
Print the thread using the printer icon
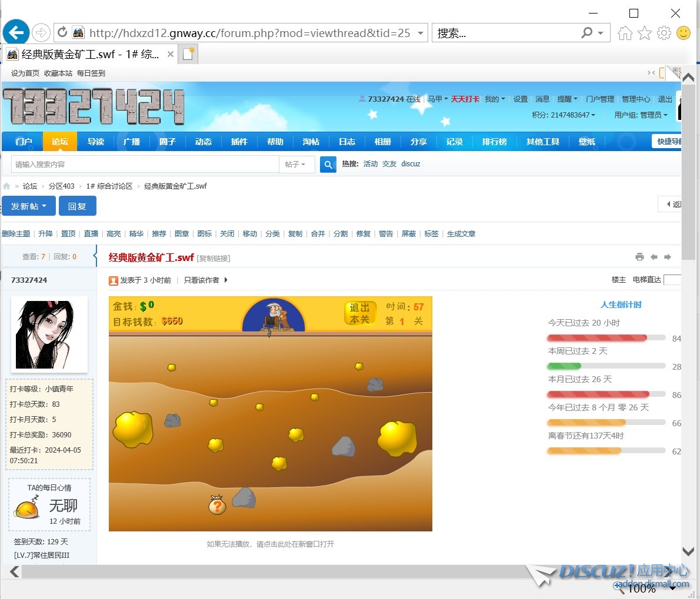tap(640, 257)
